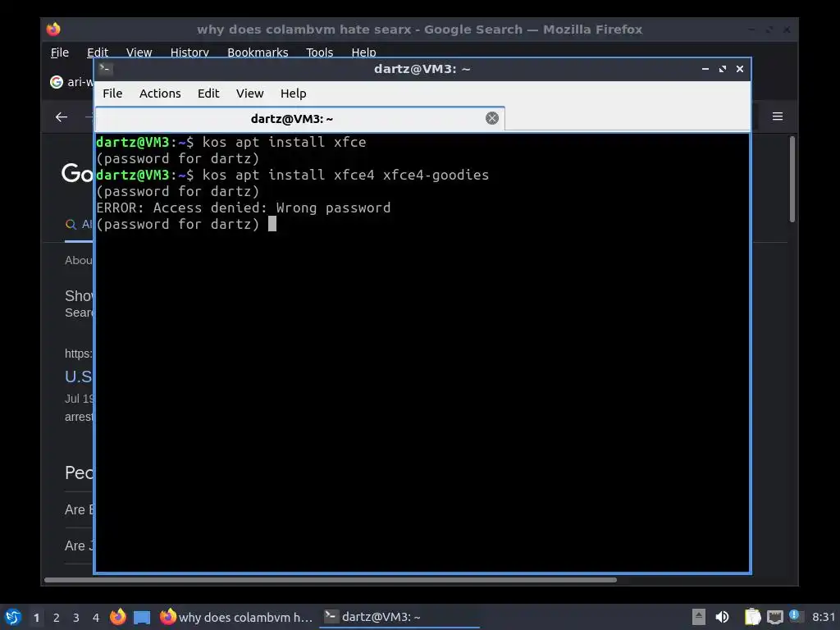
Task: Open the terminal File menu
Action: 112,94
